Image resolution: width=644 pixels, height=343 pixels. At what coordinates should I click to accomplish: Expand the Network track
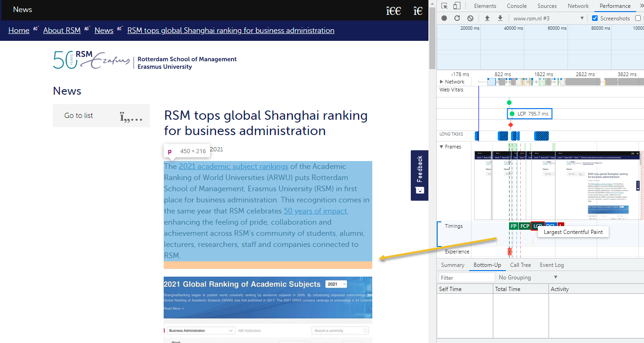(442, 82)
